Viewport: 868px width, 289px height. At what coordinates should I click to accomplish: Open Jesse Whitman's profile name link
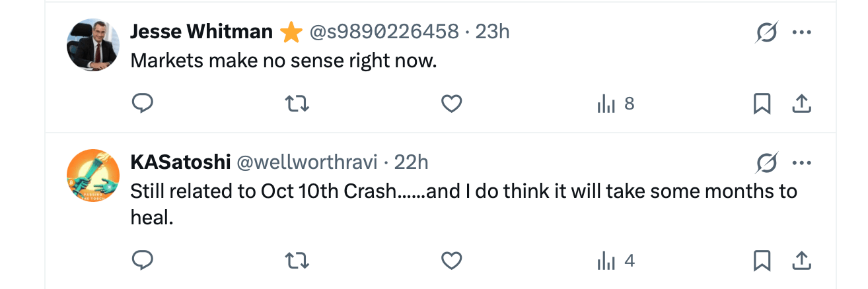(x=201, y=31)
